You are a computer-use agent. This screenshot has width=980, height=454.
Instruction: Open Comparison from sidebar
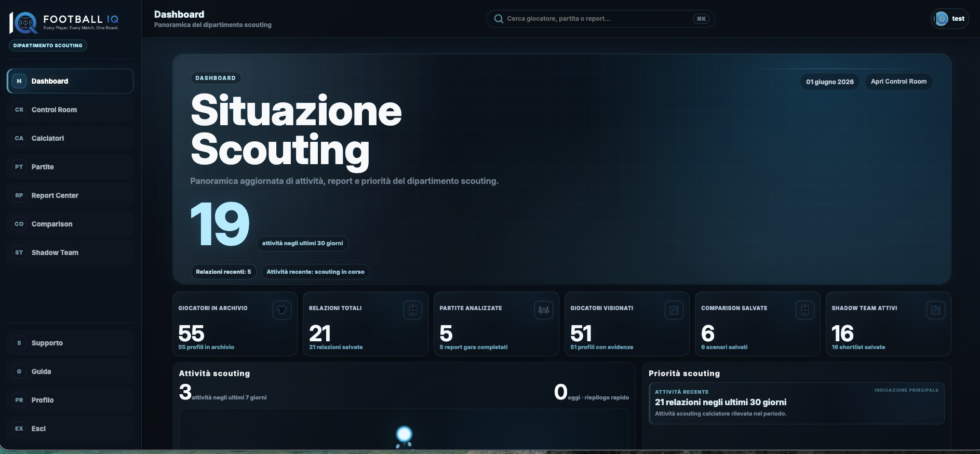70,224
